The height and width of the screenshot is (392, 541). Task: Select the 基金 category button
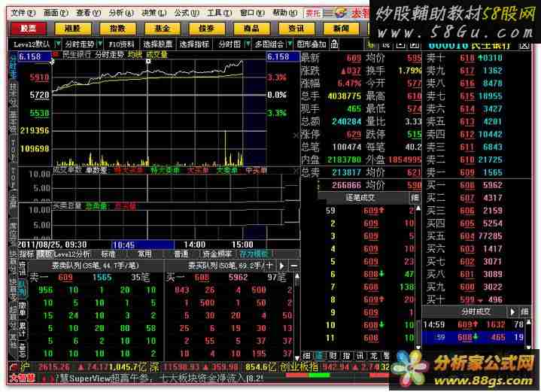point(163,29)
